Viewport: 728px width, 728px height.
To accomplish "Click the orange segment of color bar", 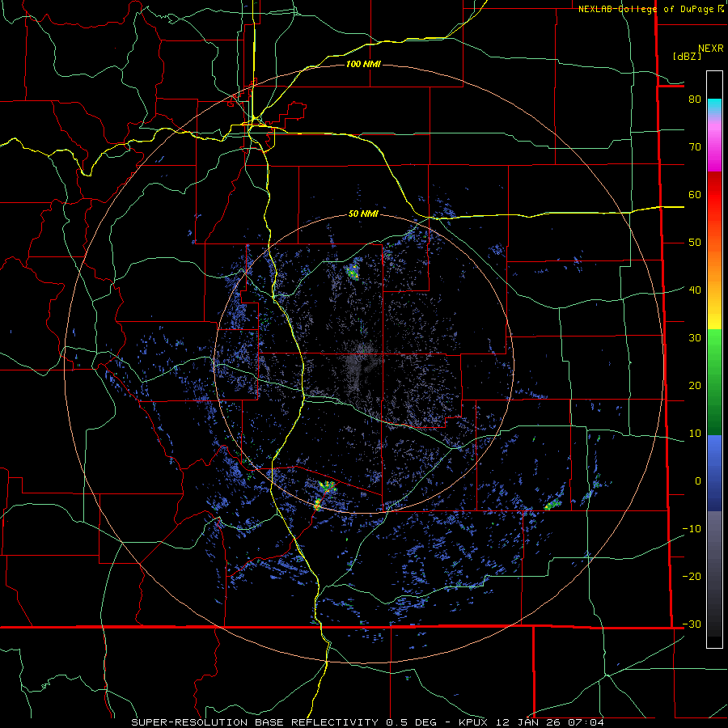I will tap(714, 265).
